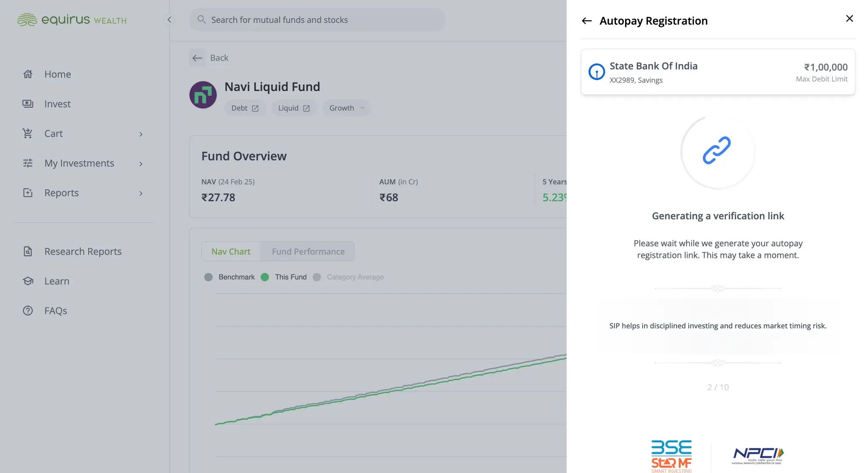This screenshot has width=868, height=473.
Task: Click the Invest money icon
Action: pyautogui.click(x=28, y=104)
